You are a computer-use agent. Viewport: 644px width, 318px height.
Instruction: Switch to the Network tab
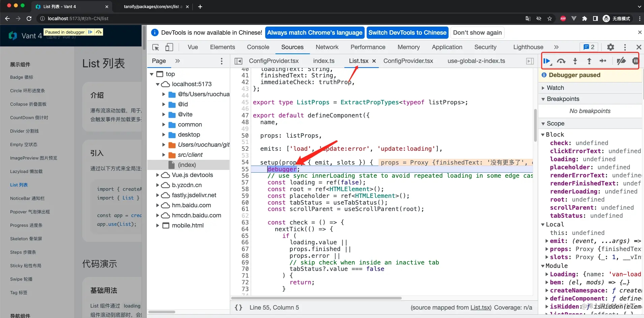(327, 47)
